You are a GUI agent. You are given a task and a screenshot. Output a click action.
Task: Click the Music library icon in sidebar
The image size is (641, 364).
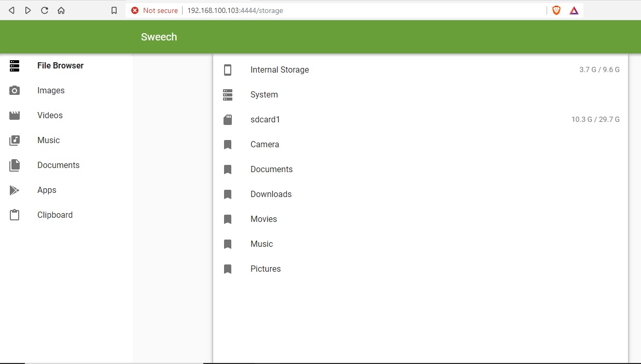[x=15, y=141]
